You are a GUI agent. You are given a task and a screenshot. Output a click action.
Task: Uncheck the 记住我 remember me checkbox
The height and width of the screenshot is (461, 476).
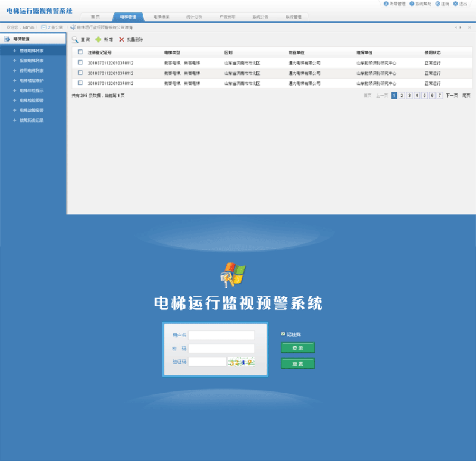coord(283,334)
